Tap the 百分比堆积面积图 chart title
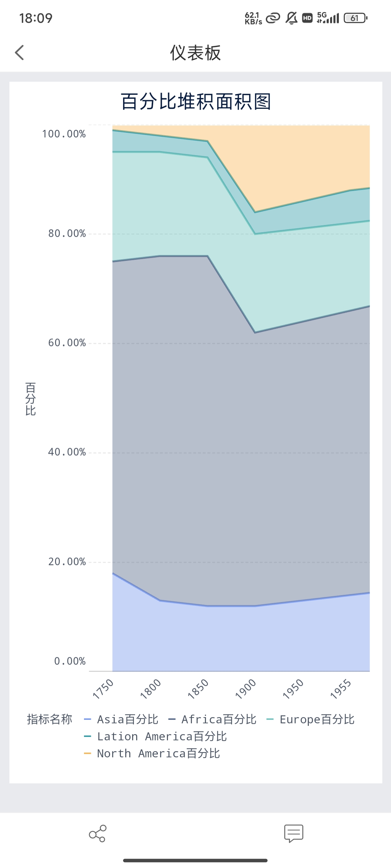Screen dimensions: 391x868 coord(195,102)
